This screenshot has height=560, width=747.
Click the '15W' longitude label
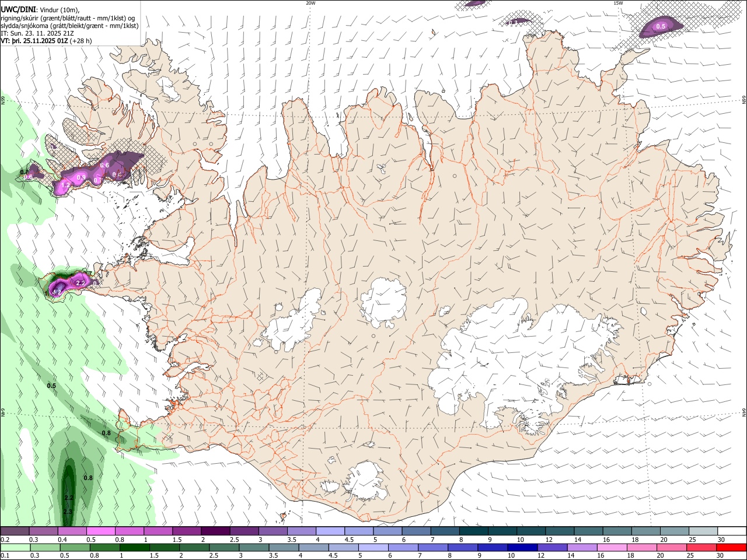pyautogui.click(x=619, y=3)
